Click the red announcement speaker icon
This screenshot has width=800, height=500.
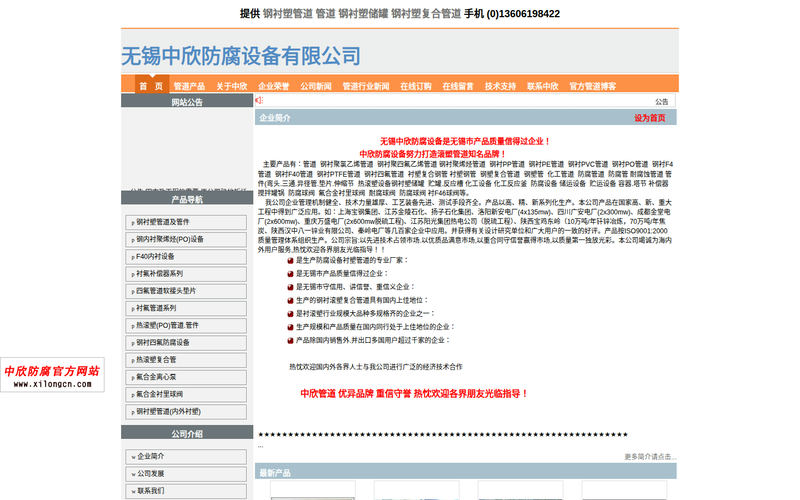pos(259,100)
